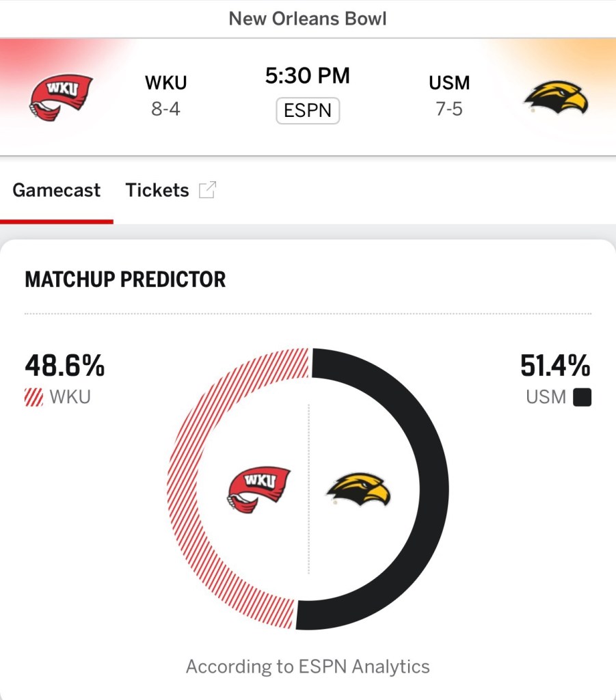The width and height of the screenshot is (616, 700).
Task: Click the WKU logo in the game header
Action: click(x=60, y=96)
